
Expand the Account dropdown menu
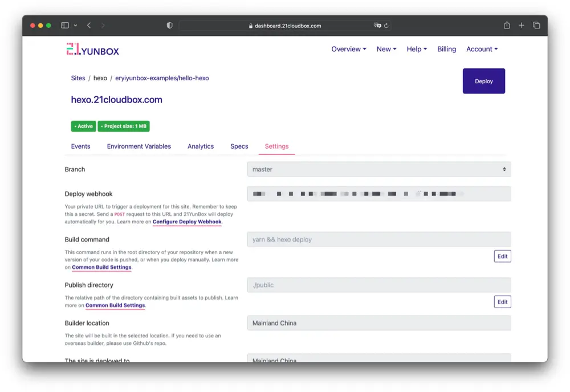(482, 50)
